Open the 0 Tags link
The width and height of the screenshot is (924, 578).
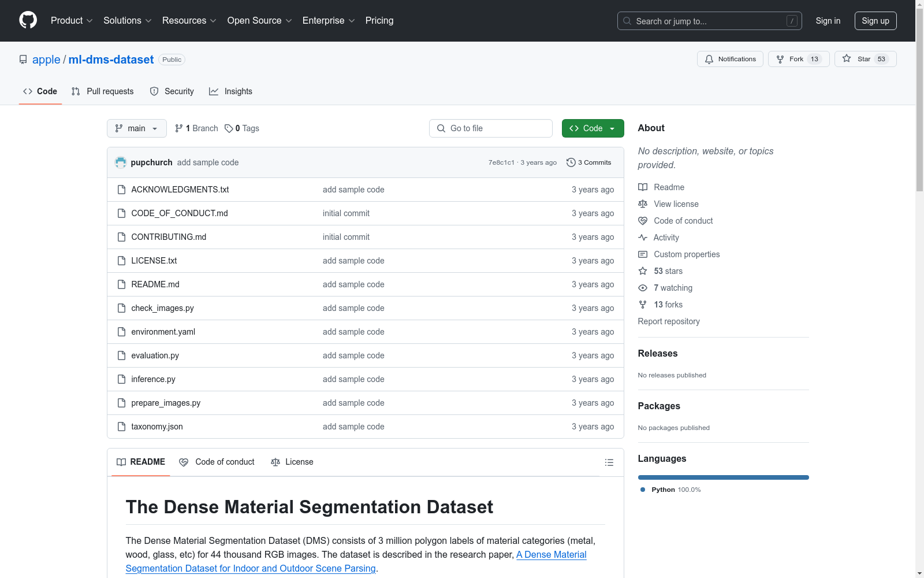coord(242,128)
